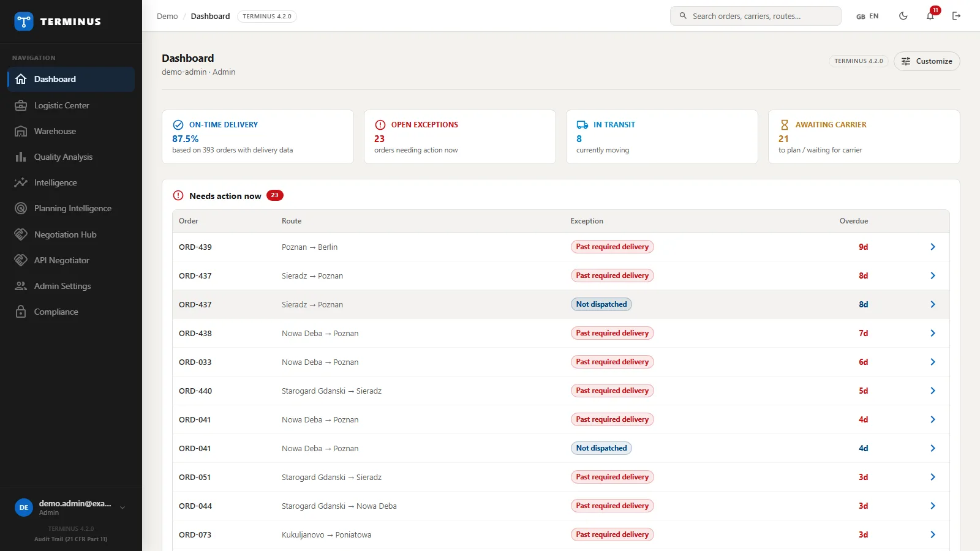Screen dimensions: 980x551
Task: Click the Customize button
Action: 927,61
